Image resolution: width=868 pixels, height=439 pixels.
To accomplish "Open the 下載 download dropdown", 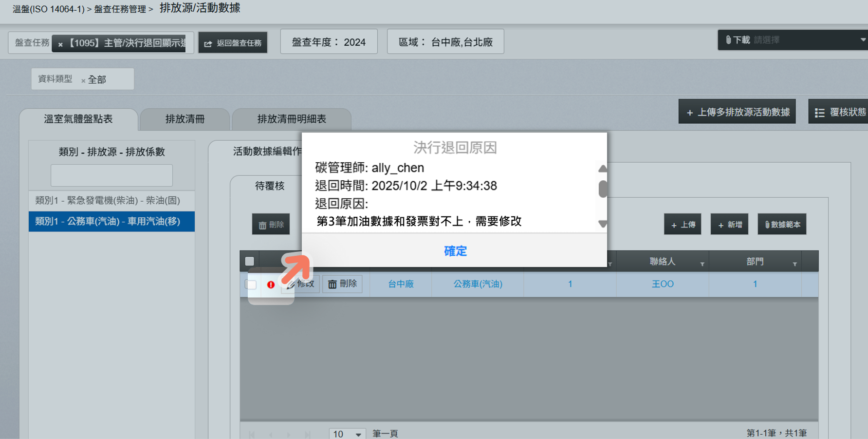I will [792, 40].
